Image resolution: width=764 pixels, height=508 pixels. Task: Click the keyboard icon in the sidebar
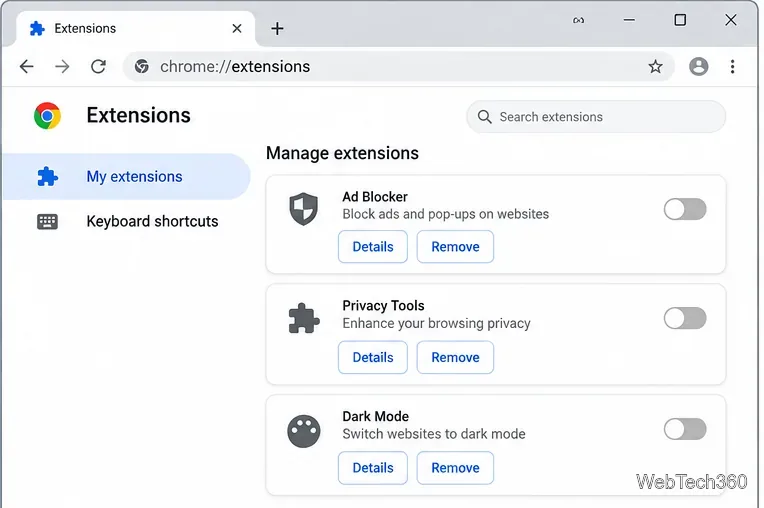point(47,222)
